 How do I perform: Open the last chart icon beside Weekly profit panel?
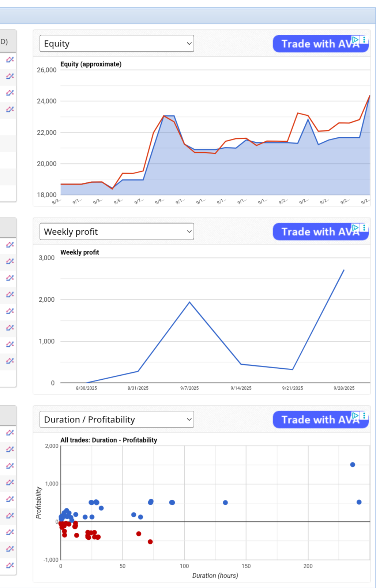(x=10, y=361)
